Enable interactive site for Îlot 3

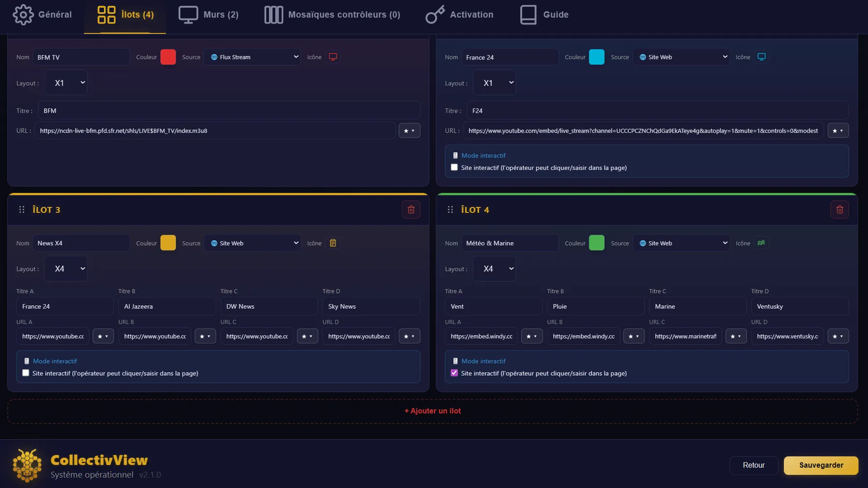point(26,373)
